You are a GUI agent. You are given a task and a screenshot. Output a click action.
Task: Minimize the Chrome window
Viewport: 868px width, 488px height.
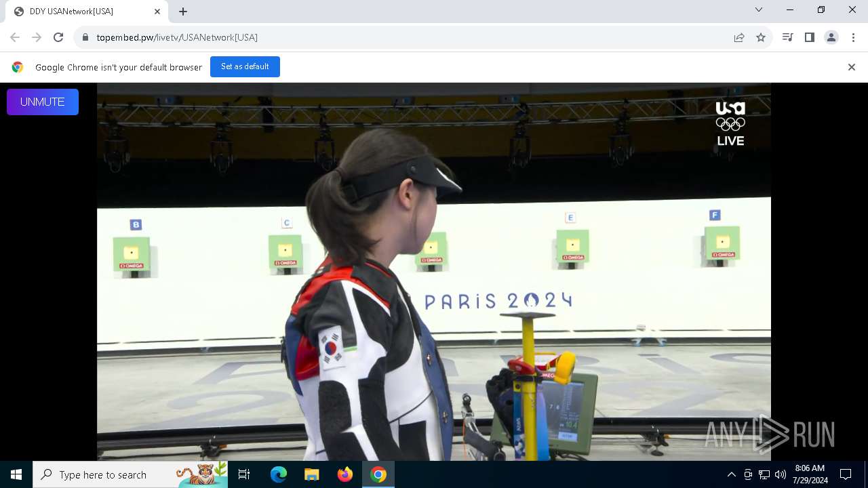coord(790,9)
